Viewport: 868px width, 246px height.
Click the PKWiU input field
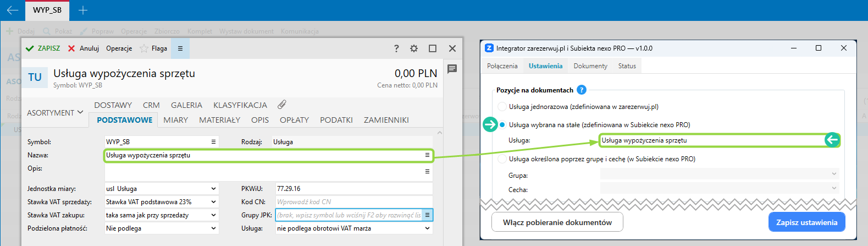pyautogui.click(x=353, y=189)
